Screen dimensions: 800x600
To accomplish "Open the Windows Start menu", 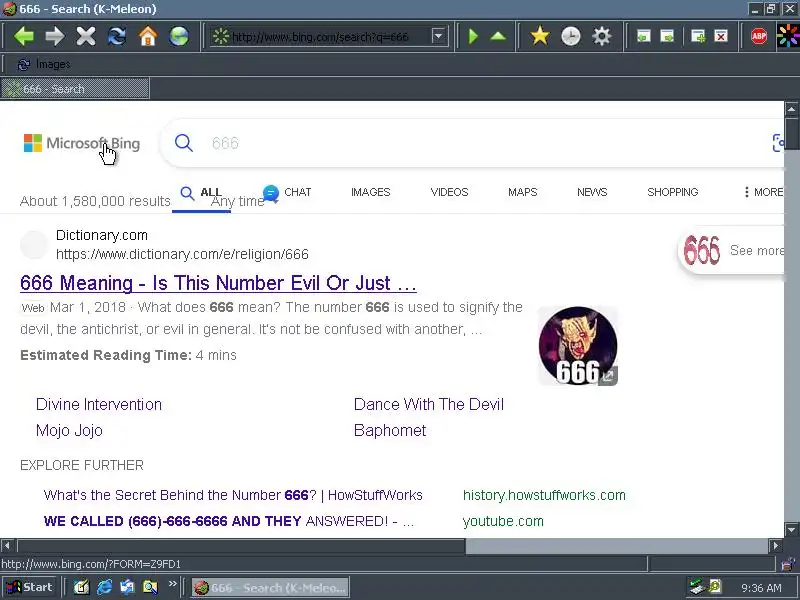I will click(30, 587).
